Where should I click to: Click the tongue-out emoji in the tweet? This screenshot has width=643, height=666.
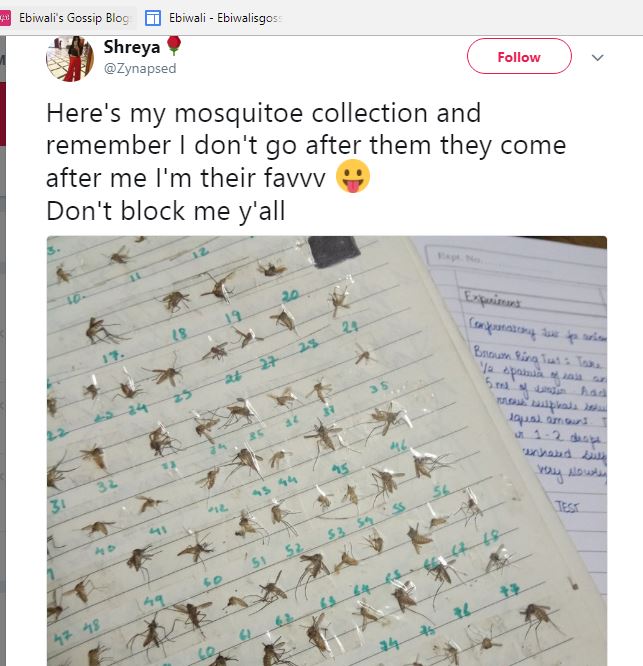click(354, 177)
